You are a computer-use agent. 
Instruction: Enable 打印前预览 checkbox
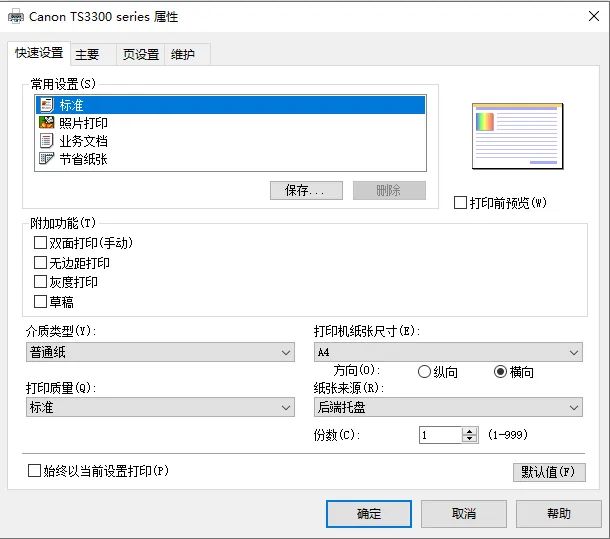click(460, 203)
